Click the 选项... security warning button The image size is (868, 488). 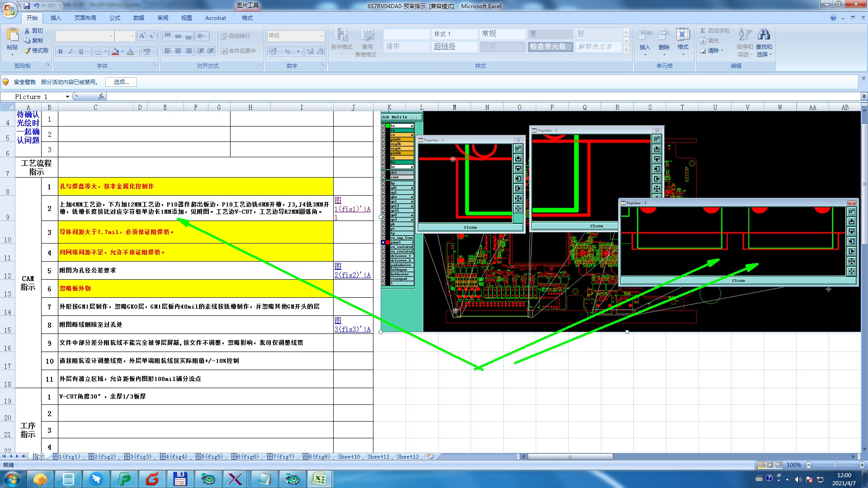121,82
